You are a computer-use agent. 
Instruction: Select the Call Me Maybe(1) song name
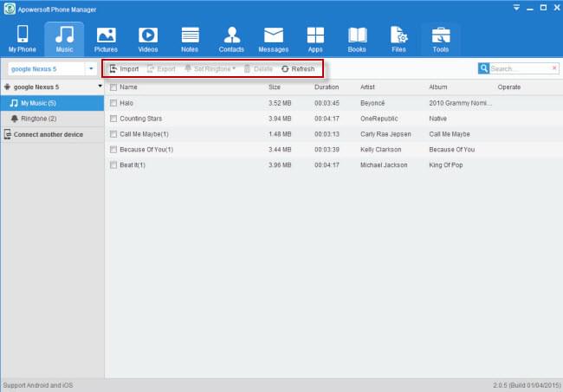144,134
